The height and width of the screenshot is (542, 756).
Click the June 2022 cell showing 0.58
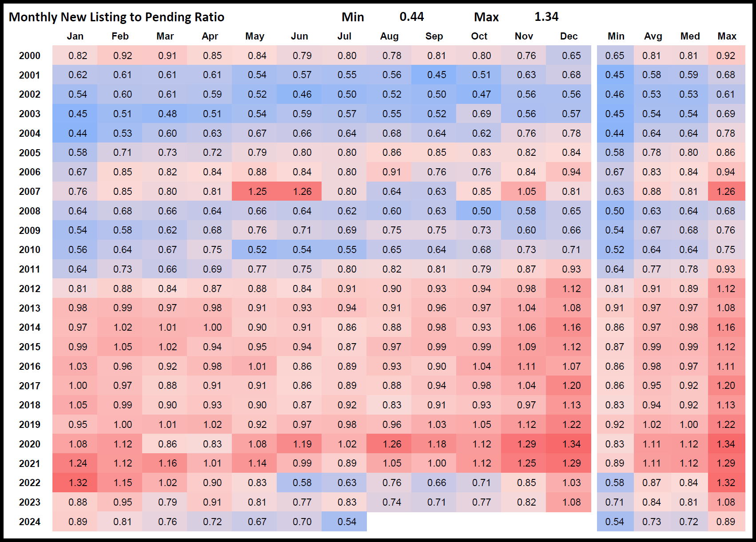(302, 483)
